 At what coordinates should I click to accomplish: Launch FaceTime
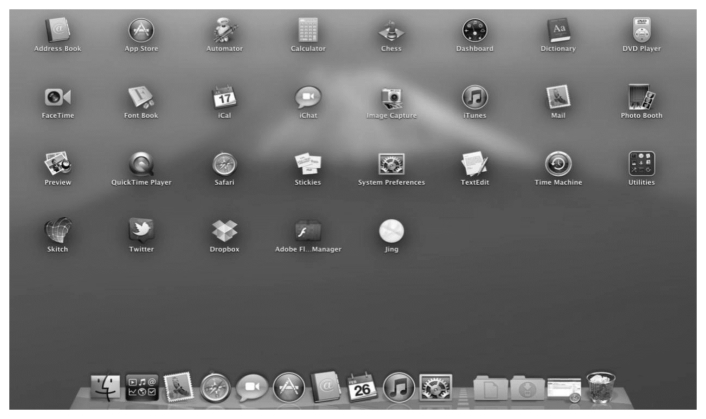pyautogui.click(x=58, y=97)
